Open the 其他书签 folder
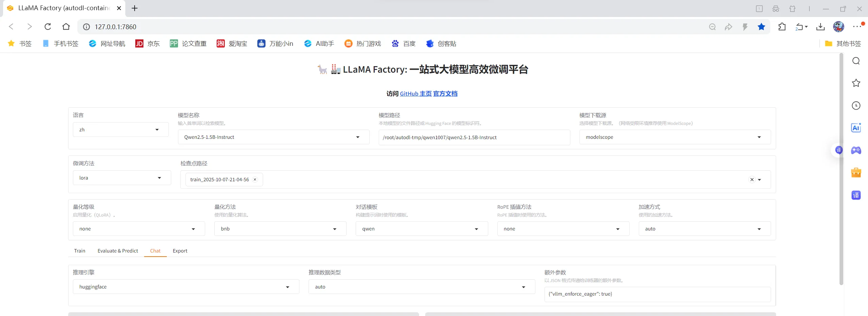This screenshot has width=868, height=316. tap(843, 43)
